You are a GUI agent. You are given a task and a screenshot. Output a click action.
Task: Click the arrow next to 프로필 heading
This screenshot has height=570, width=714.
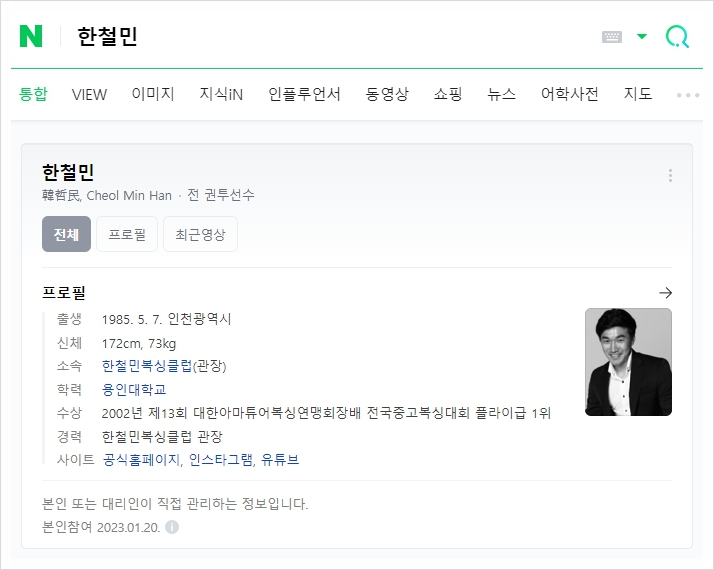click(x=665, y=293)
